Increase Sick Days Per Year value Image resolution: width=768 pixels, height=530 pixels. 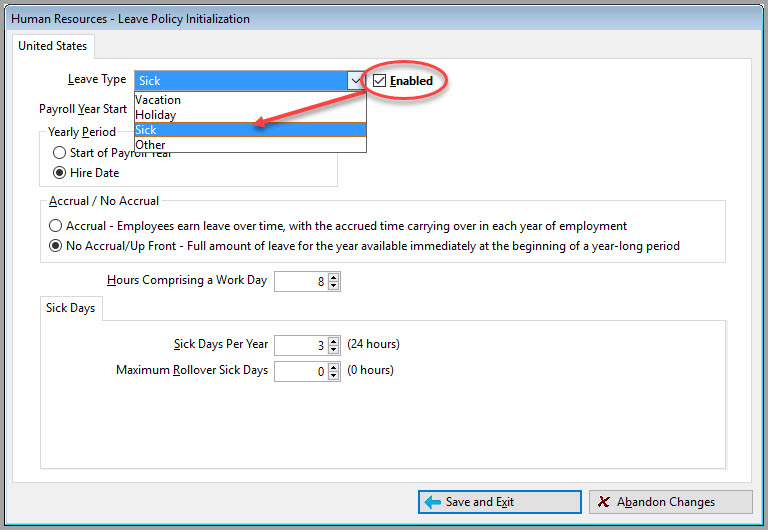(334, 341)
